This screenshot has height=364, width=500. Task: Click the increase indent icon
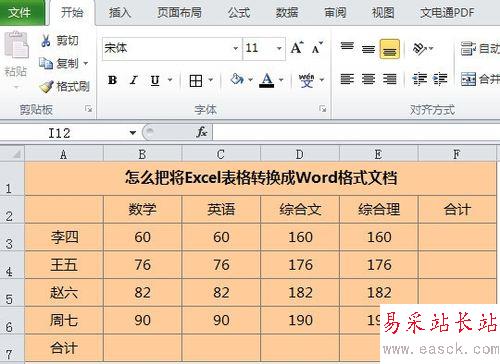[440, 79]
